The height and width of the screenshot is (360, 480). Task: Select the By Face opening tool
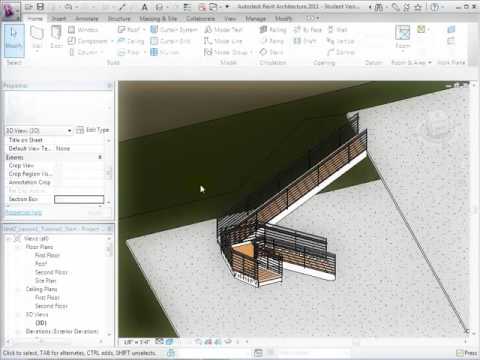[x=307, y=30]
